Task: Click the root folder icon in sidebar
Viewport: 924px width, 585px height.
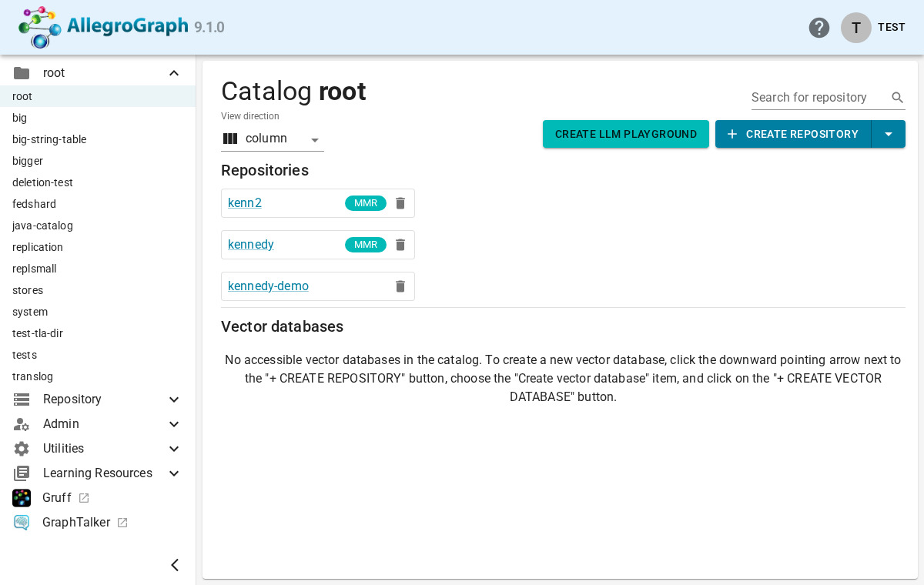Action: tap(22, 73)
